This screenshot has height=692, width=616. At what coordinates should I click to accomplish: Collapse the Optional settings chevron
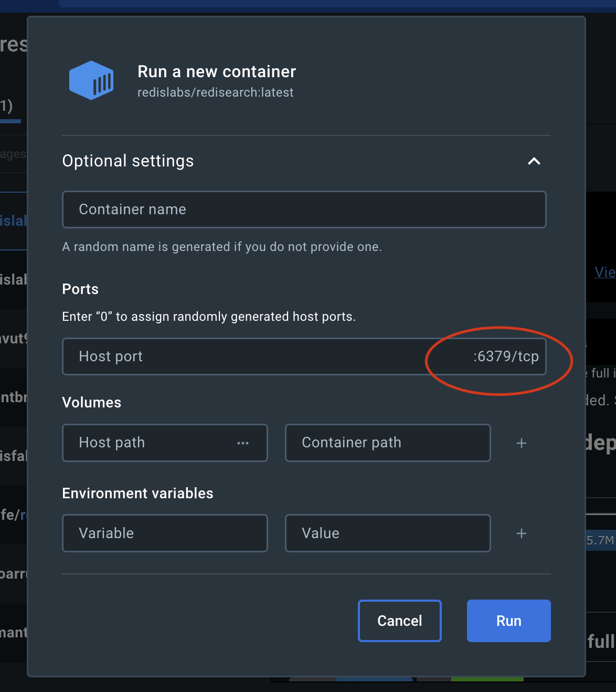click(534, 161)
